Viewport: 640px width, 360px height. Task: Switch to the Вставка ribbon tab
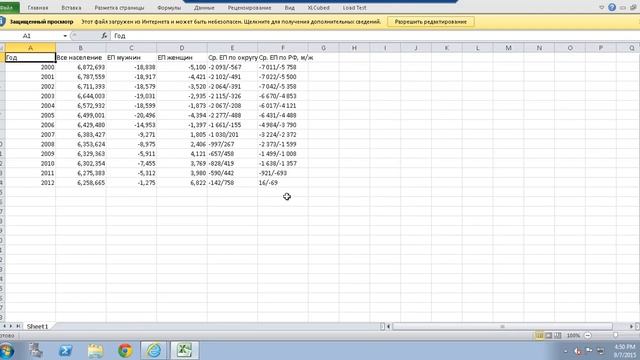71,8
